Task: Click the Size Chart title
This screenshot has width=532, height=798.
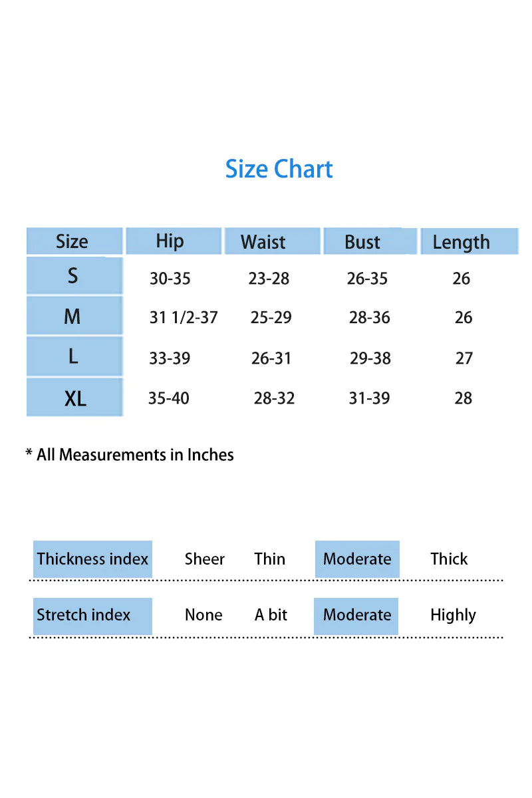Action: pos(279,170)
